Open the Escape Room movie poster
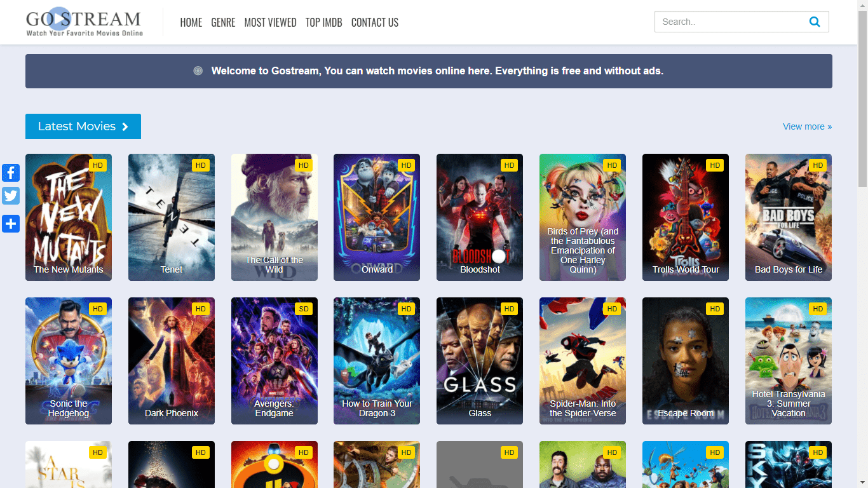868x488 pixels. pos(686,361)
